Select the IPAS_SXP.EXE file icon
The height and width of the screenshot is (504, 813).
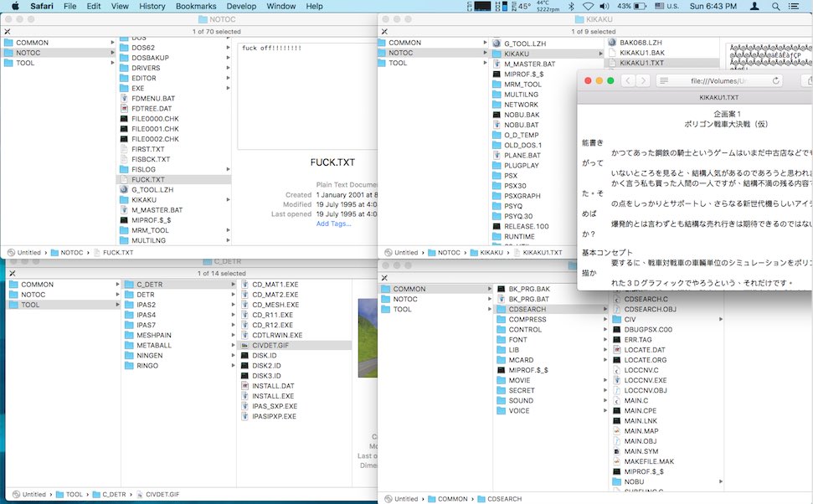(244, 406)
